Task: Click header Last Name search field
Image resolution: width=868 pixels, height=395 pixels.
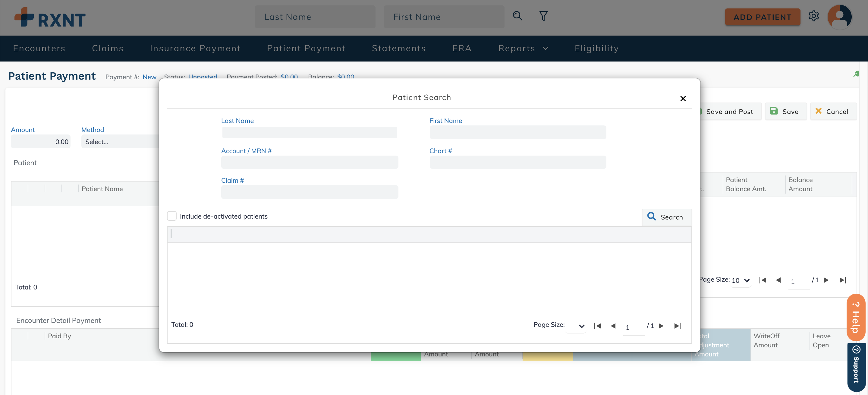Action: [x=315, y=17]
